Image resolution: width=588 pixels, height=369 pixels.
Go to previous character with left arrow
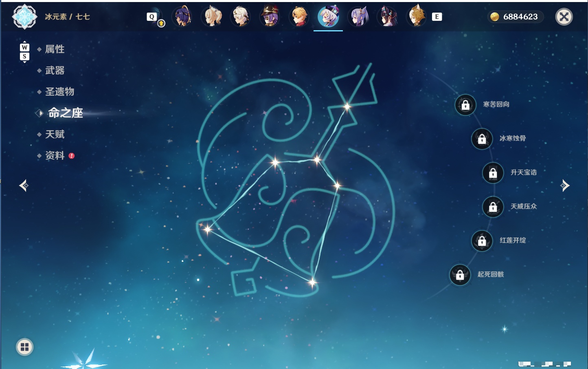pos(24,186)
